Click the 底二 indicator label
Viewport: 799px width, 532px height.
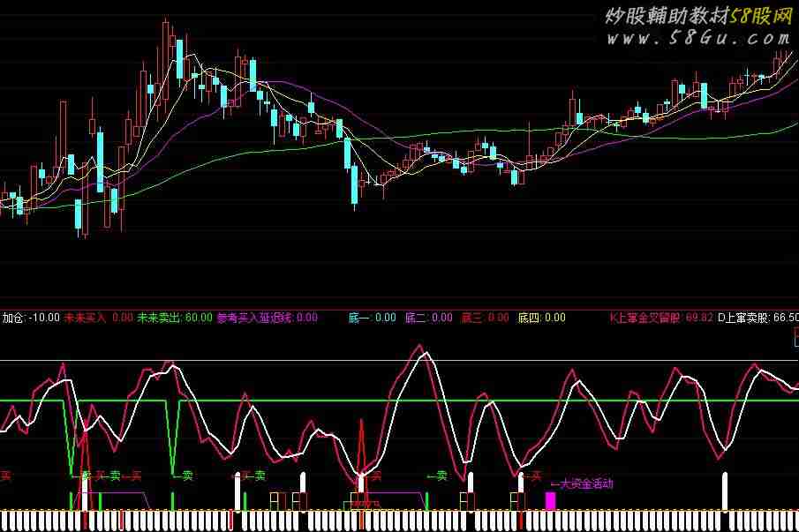pos(415,318)
